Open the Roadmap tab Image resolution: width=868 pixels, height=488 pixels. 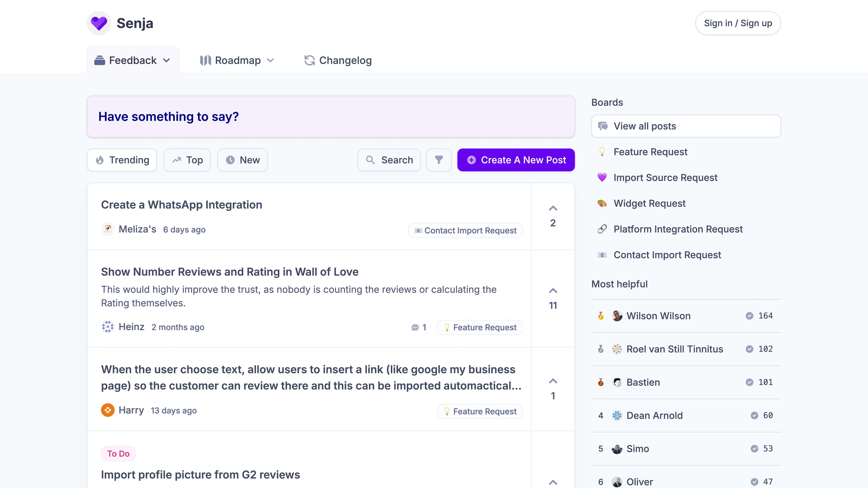point(237,61)
